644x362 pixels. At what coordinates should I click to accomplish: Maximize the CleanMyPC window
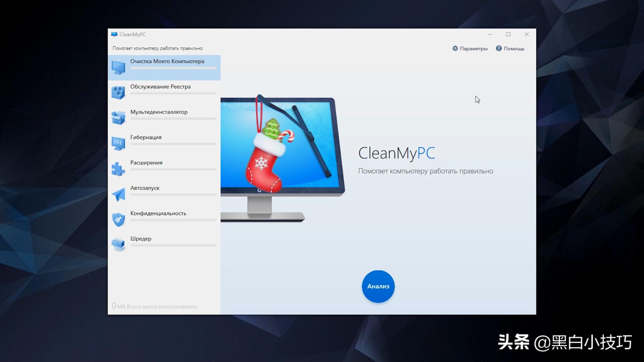pos(508,34)
